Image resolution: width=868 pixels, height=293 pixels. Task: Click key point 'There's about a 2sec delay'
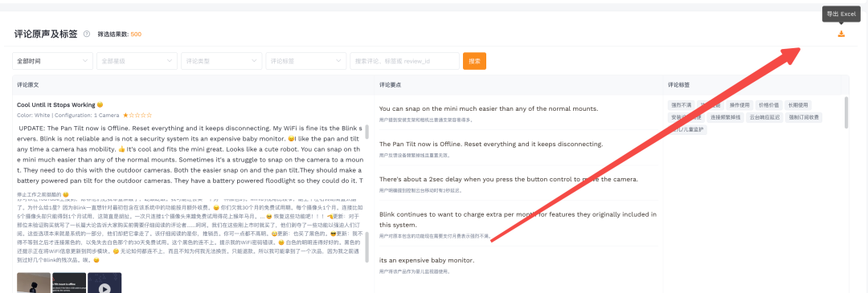(x=509, y=179)
